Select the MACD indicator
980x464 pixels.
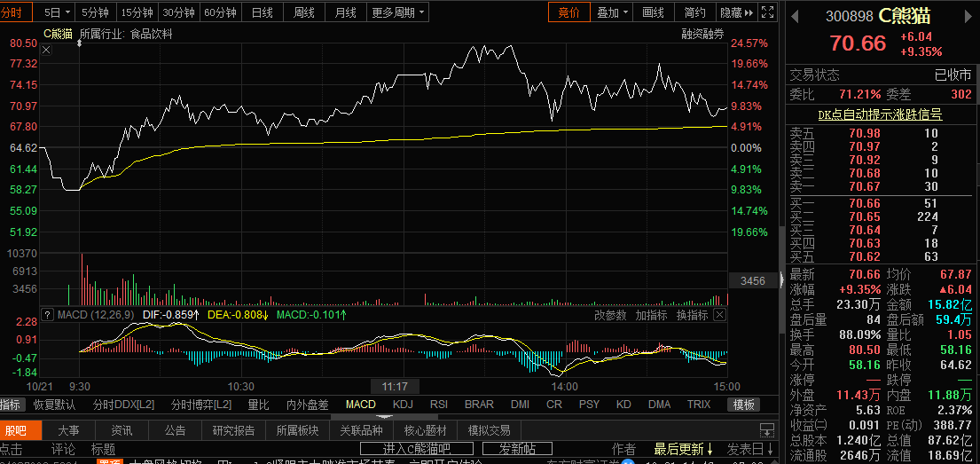pos(361,405)
